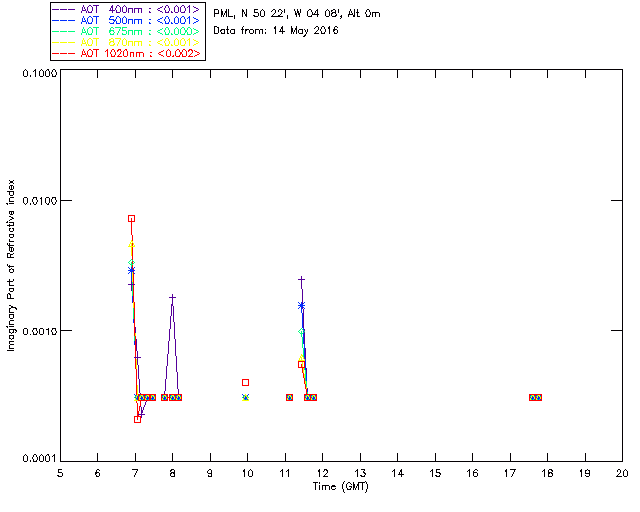Click the blue asterisk marker on the 11.5 GMT peak
The height and width of the screenshot is (512, 640).
point(302,305)
